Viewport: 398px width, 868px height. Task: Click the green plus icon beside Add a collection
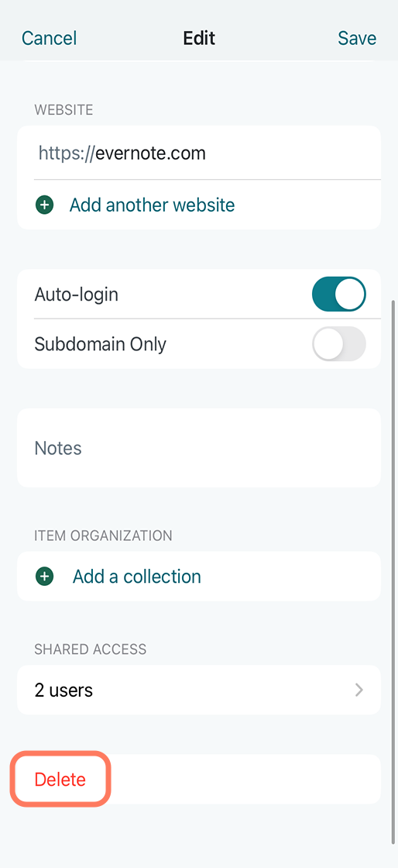click(x=44, y=577)
